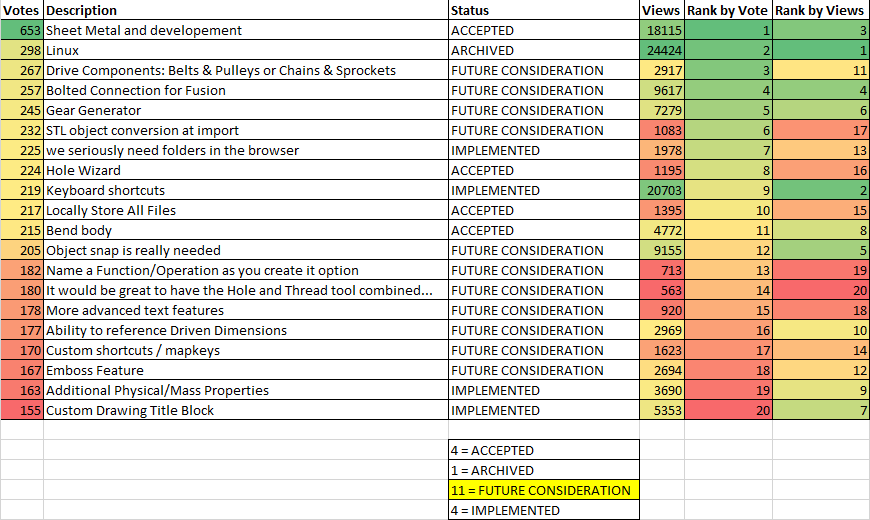Click 'Custom shortcuts / mapkeys' cell

246,350
